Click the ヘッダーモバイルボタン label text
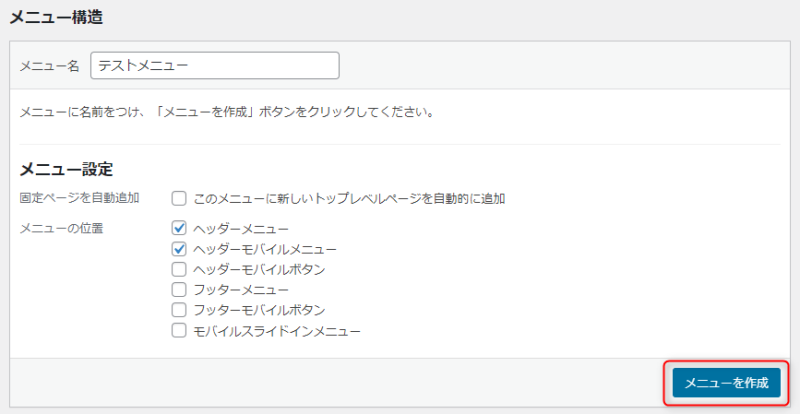This screenshot has width=800, height=414. click(258, 269)
